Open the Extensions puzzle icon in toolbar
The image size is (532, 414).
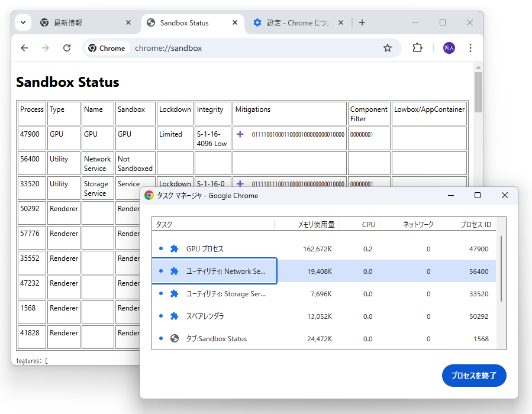[417, 48]
